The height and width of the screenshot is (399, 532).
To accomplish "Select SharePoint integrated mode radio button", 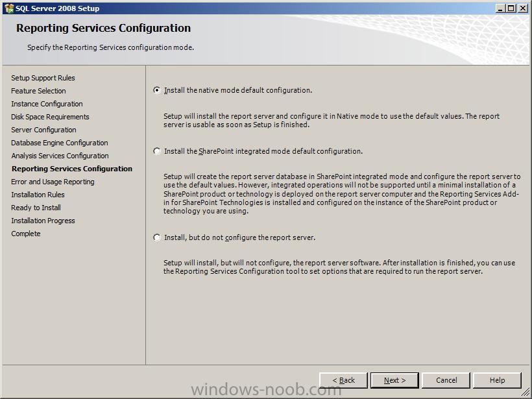I will click(x=157, y=151).
